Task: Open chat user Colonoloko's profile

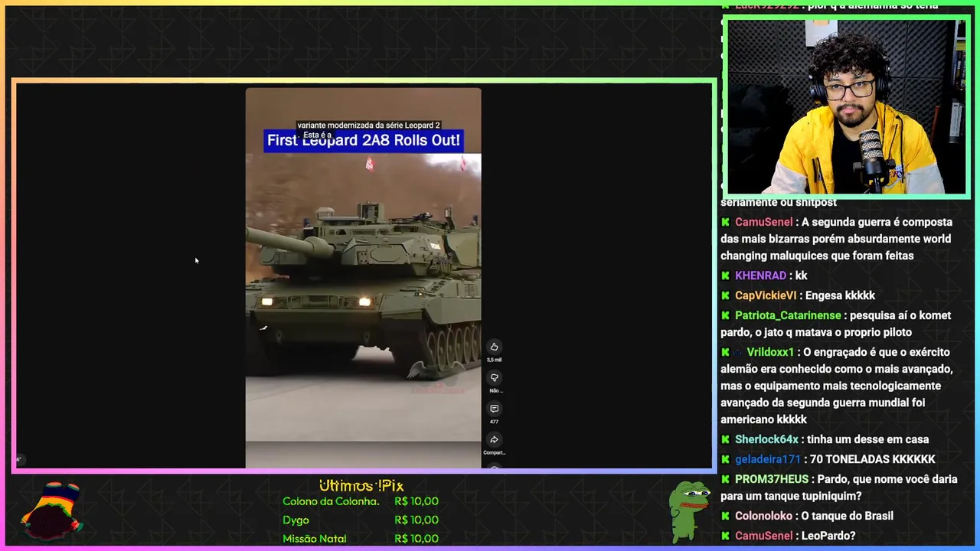Action: [763, 516]
